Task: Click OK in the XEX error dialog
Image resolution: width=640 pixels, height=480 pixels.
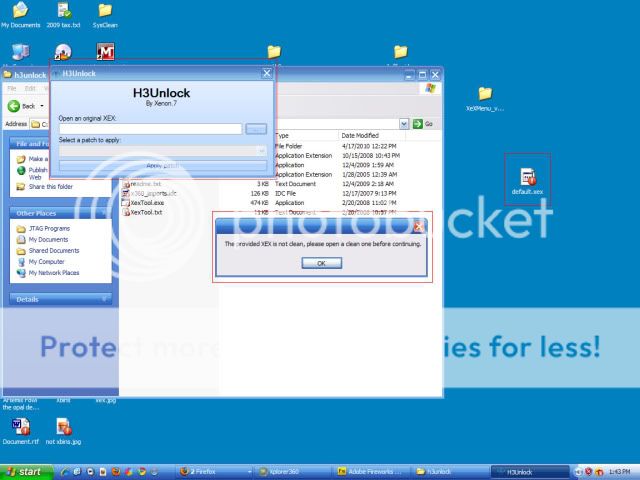Action: tap(321, 263)
